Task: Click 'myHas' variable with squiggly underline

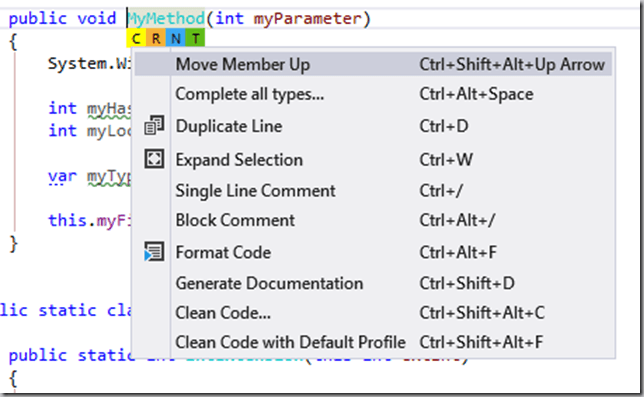Action: click(109, 109)
